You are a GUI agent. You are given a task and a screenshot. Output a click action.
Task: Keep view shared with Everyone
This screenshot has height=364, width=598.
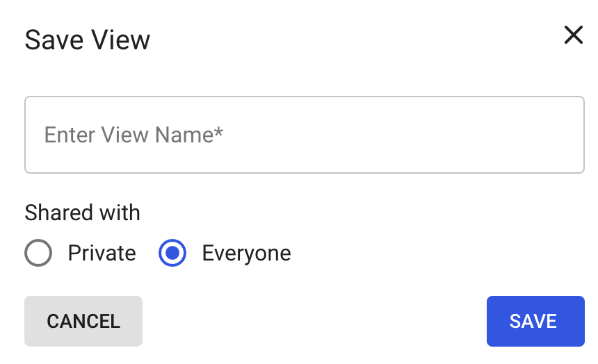pyautogui.click(x=172, y=253)
